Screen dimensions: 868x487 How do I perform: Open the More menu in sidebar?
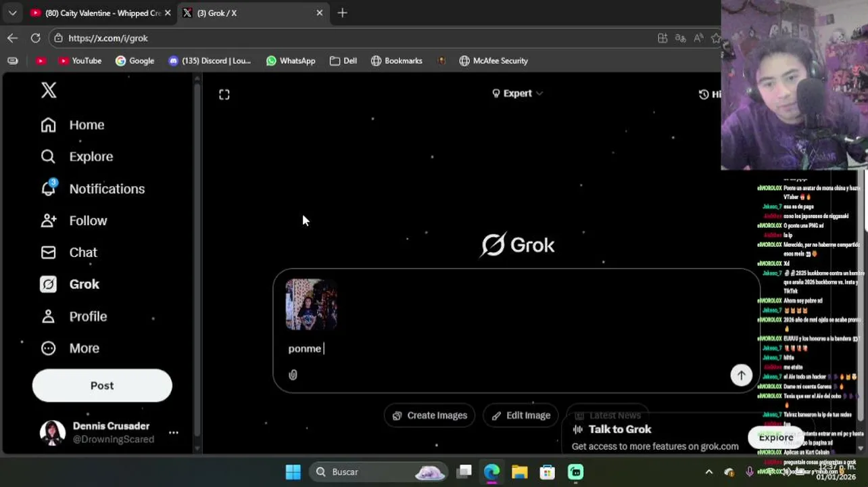click(70, 348)
